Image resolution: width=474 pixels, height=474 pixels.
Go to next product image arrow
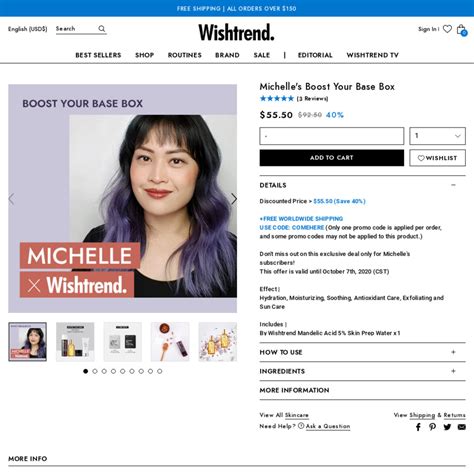pyautogui.click(x=234, y=199)
